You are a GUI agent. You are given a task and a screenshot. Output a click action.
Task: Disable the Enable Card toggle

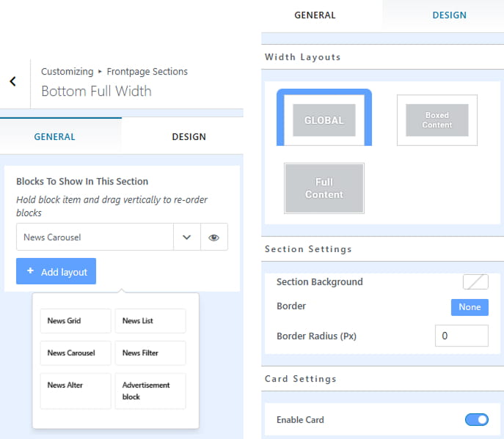476,419
